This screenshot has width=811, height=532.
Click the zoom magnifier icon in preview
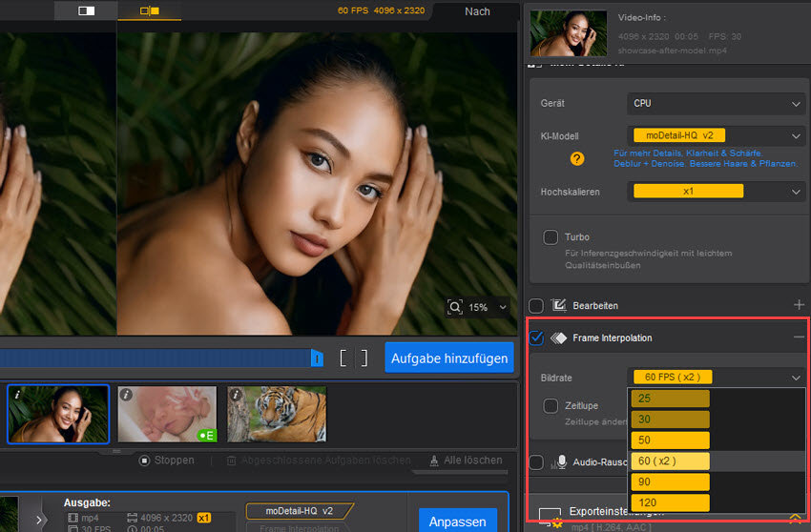[x=454, y=307]
